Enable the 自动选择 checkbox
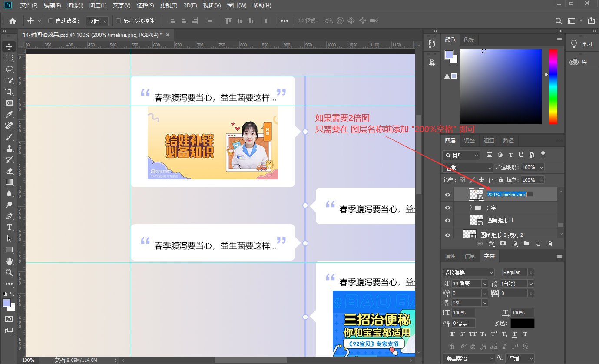 (51, 21)
